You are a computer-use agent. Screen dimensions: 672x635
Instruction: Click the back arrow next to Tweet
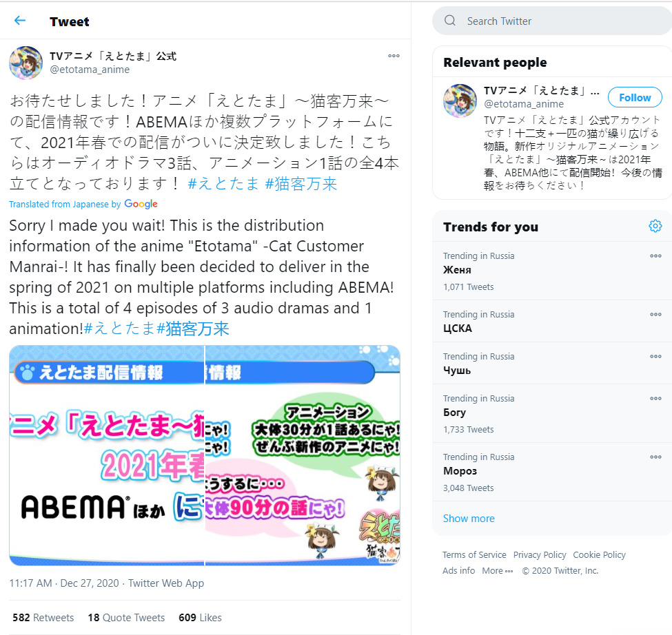coord(20,21)
